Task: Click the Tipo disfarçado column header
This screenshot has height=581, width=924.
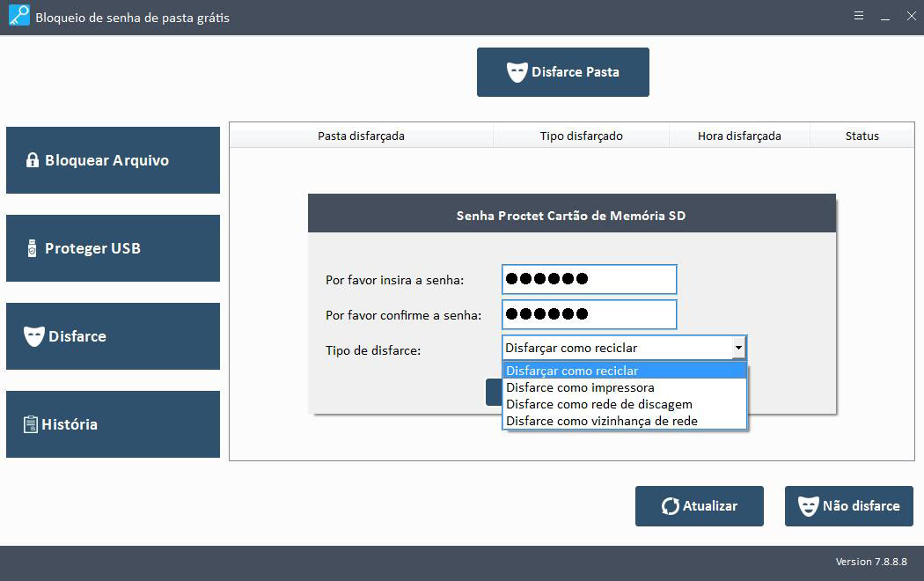Action: pyautogui.click(x=581, y=136)
